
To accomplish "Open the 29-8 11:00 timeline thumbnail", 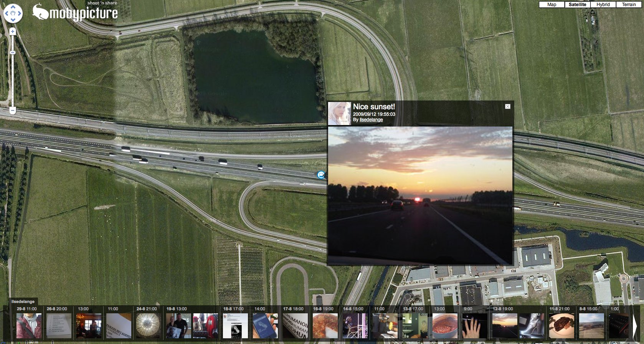I will [29, 326].
